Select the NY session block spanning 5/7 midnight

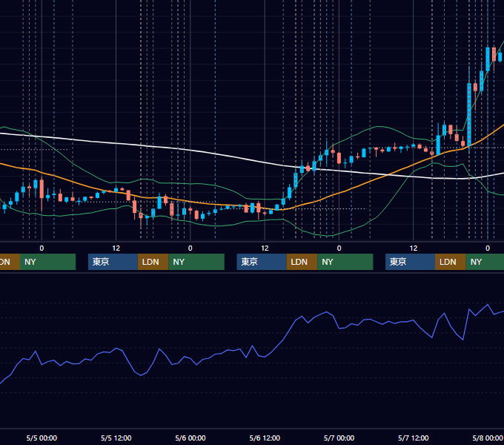pyautogui.click(x=345, y=262)
